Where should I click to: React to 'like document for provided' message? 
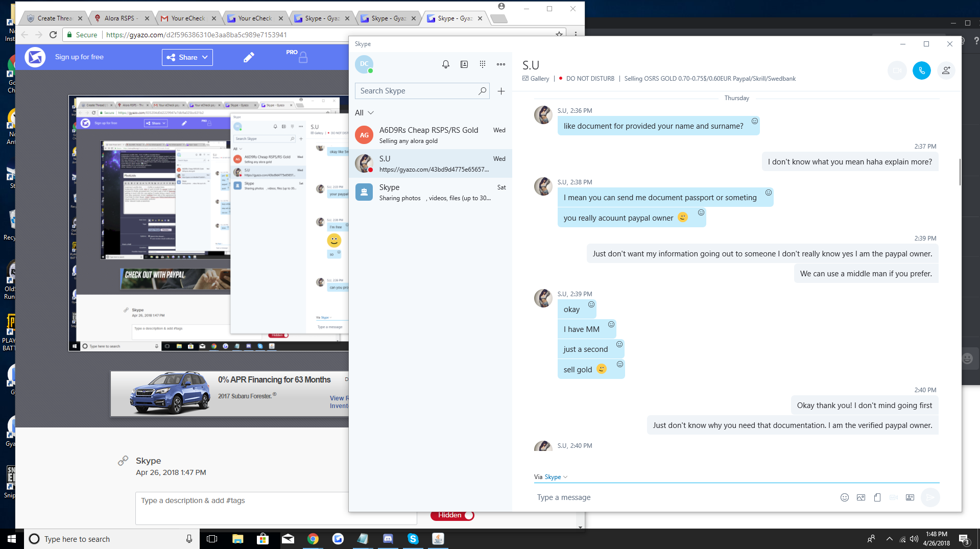tap(755, 121)
